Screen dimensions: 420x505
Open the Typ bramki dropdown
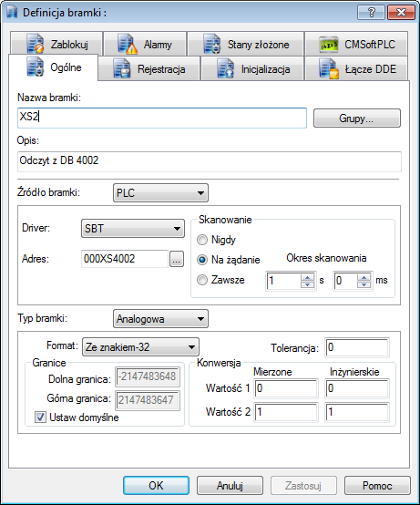pyautogui.click(x=160, y=318)
